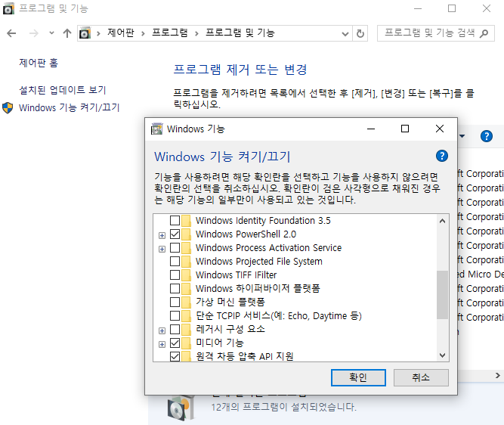Click folder icon of 가상 머신 플랫폼

pos(186,302)
